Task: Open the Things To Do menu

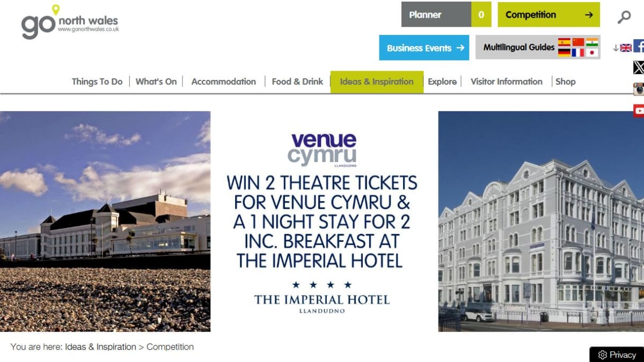Action: (x=97, y=82)
